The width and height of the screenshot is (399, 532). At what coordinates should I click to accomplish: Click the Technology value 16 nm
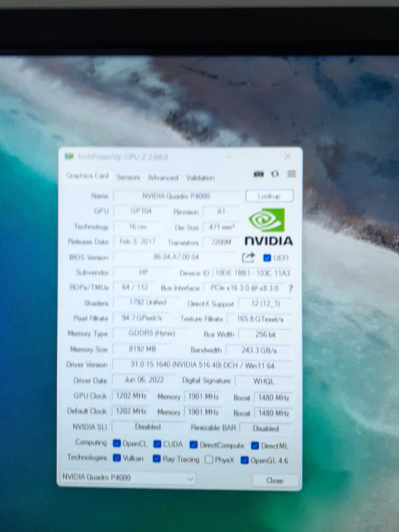[138, 226]
